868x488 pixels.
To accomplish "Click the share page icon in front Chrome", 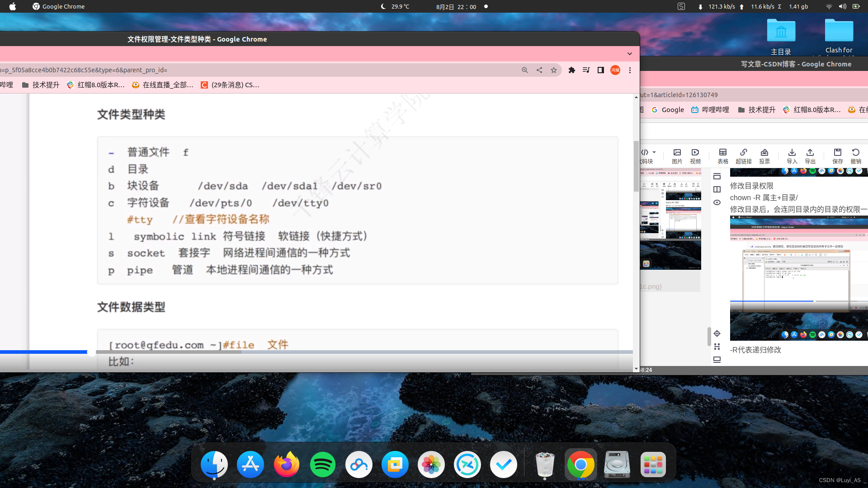I will (539, 70).
